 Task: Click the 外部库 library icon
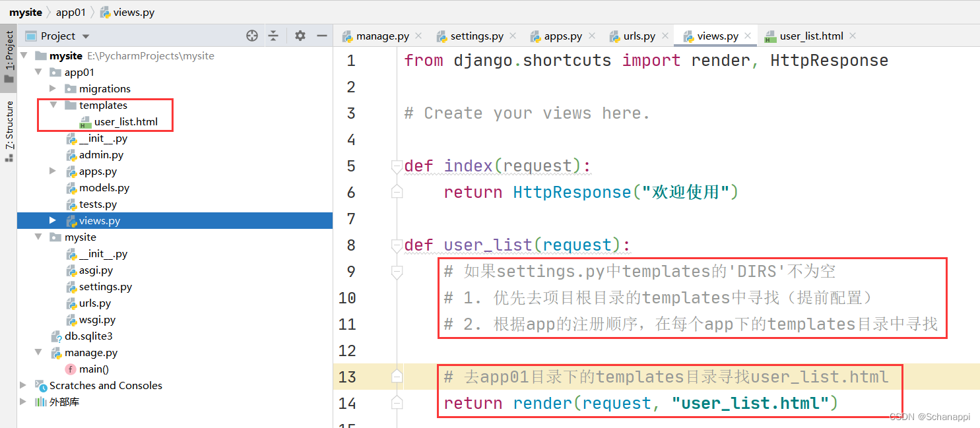(41, 402)
